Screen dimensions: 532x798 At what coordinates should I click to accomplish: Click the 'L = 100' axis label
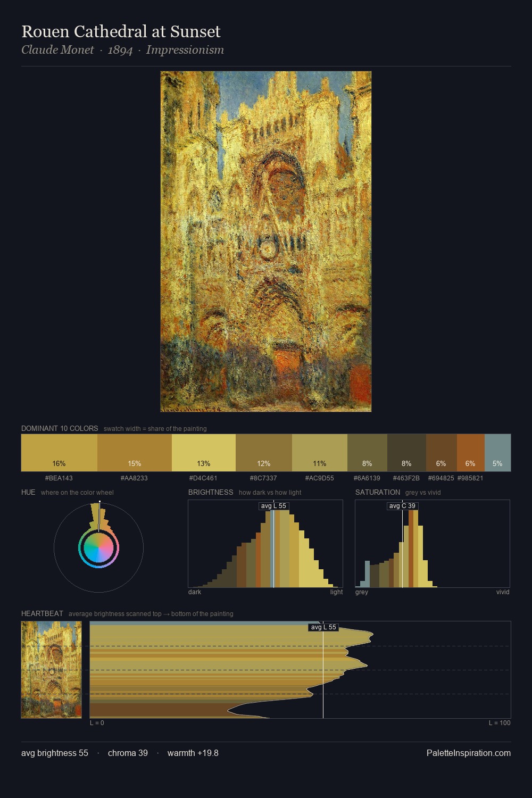click(500, 723)
